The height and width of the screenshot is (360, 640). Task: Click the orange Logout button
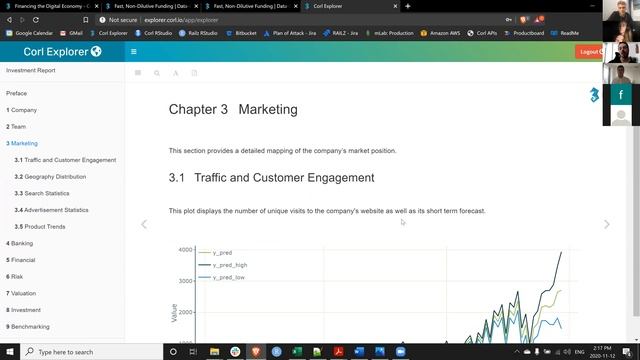589,52
